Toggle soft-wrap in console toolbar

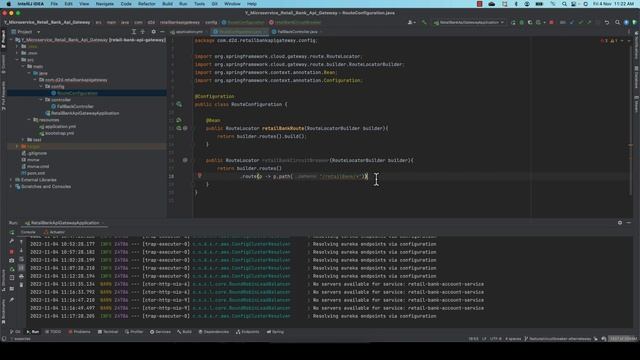click(x=21, y=259)
